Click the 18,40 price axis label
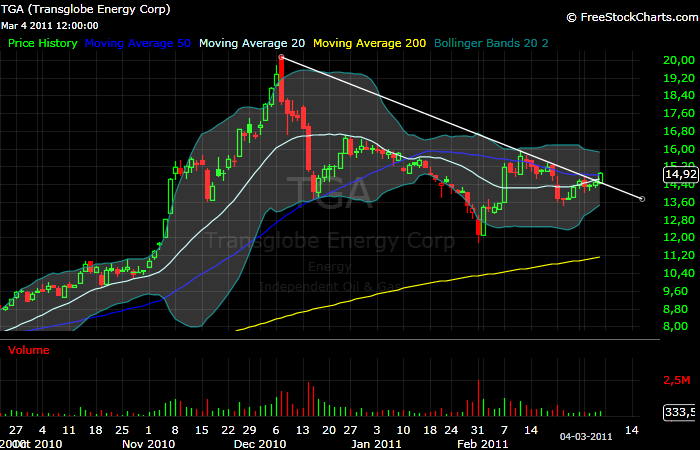The width and height of the screenshot is (700, 450). 679,96
